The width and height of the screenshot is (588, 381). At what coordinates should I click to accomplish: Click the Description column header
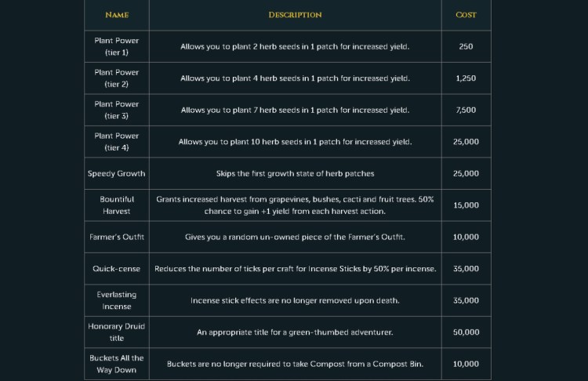coord(295,15)
